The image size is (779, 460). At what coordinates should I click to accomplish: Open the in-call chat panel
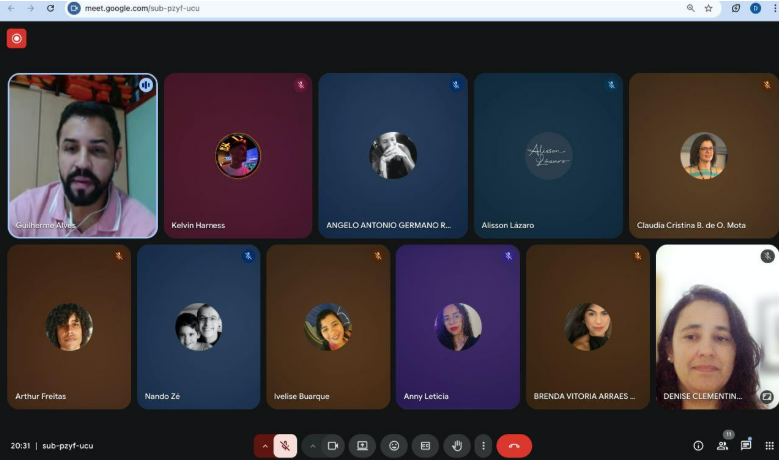pyautogui.click(x=746, y=446)
